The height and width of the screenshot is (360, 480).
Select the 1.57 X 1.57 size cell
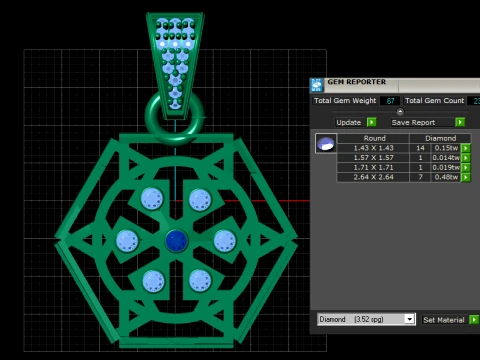[x=373, y=158]
